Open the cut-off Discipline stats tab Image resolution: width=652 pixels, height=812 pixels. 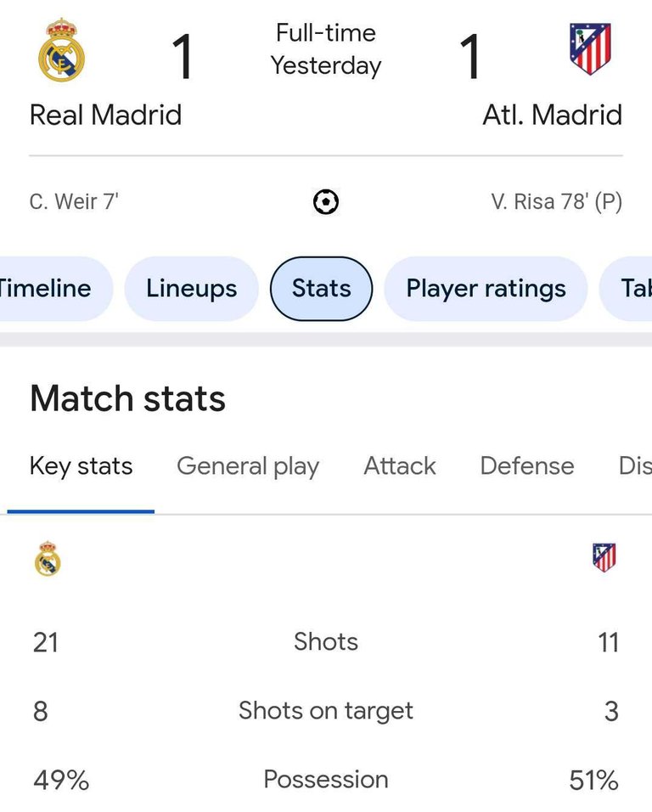635,466
